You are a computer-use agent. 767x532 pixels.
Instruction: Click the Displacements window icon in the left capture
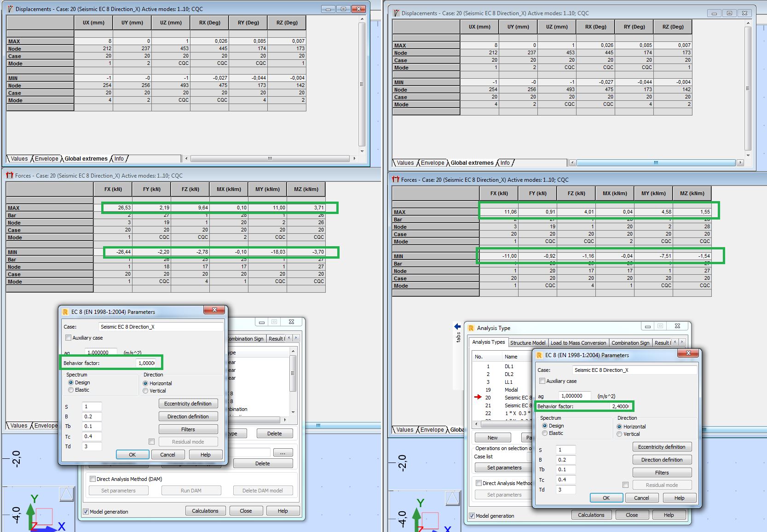tap(10, 9)
